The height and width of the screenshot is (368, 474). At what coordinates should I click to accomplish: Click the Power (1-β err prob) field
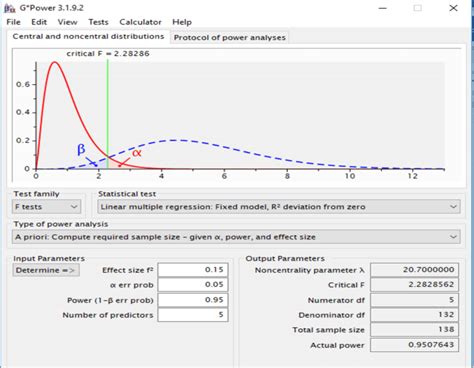coord(193,300)
